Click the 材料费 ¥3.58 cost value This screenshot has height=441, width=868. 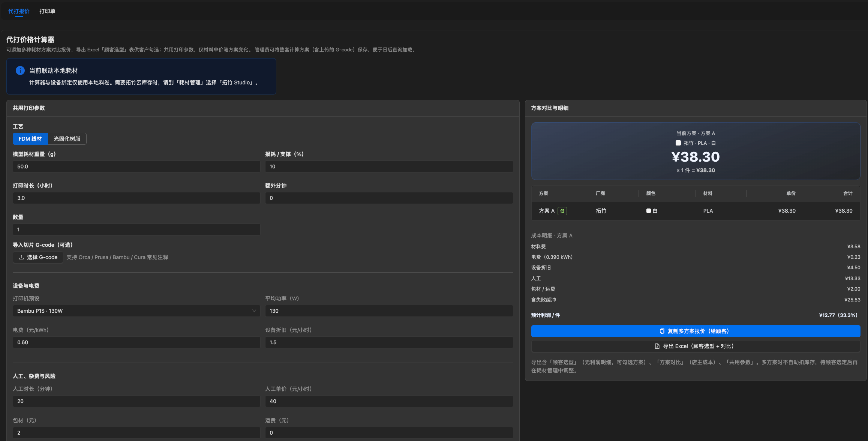point(853,246)
